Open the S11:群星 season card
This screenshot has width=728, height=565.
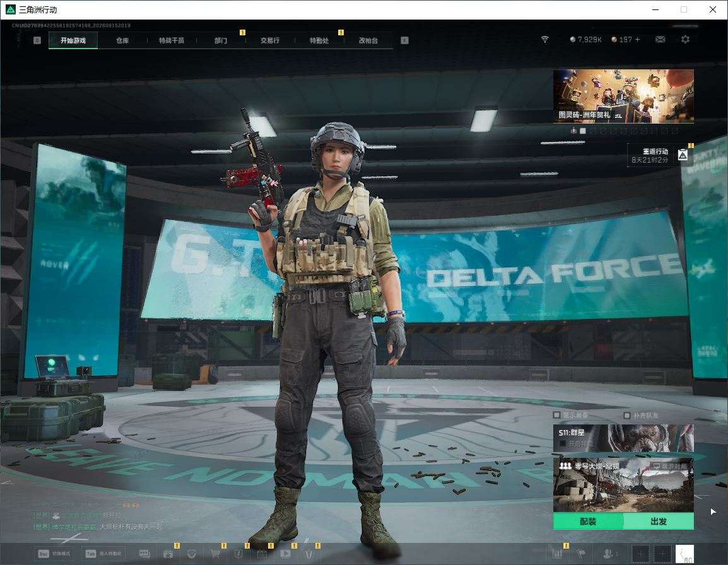(x=623, y=438)
